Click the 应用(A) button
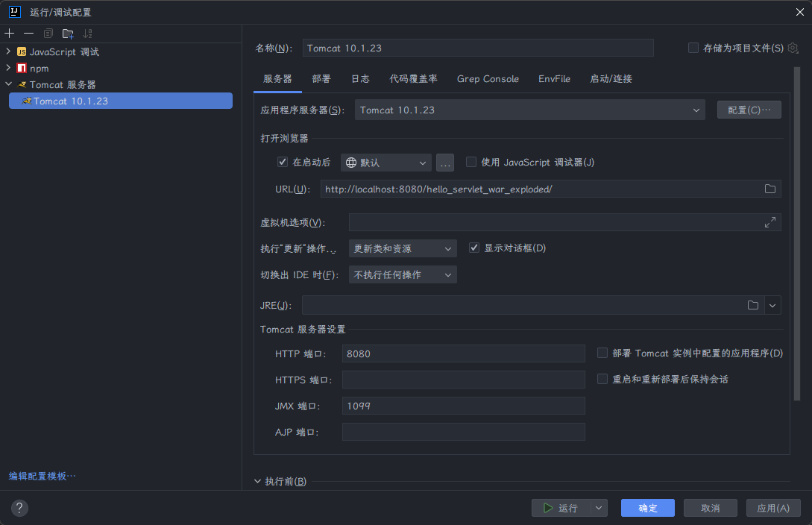The image size is (812, 525). pos(773,508)
